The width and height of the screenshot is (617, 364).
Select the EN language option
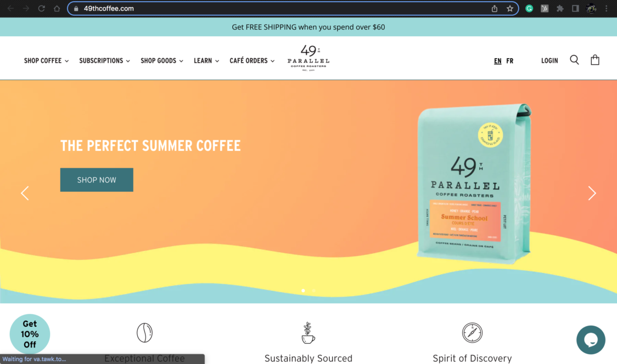click(498, 60)
